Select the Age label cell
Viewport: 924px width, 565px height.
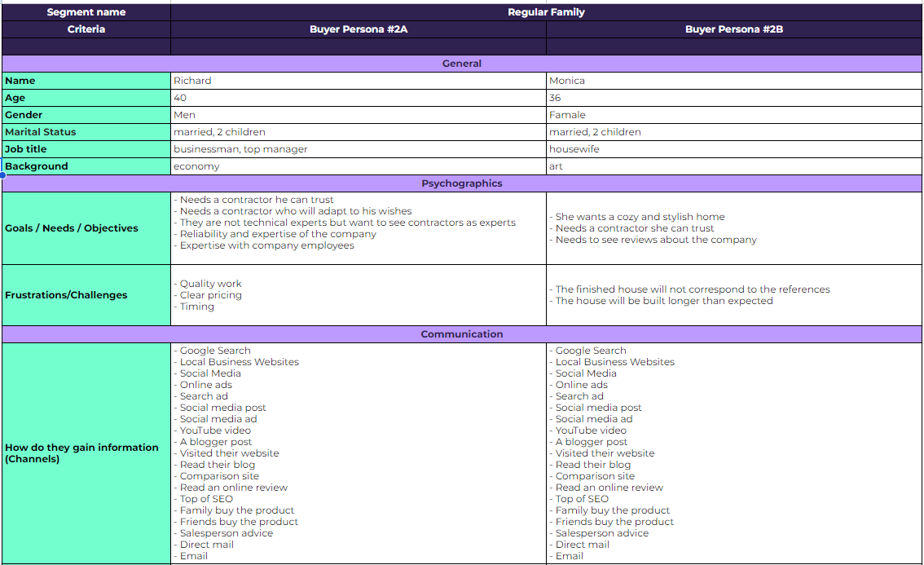pyautogui.click(x=86, y=98)
